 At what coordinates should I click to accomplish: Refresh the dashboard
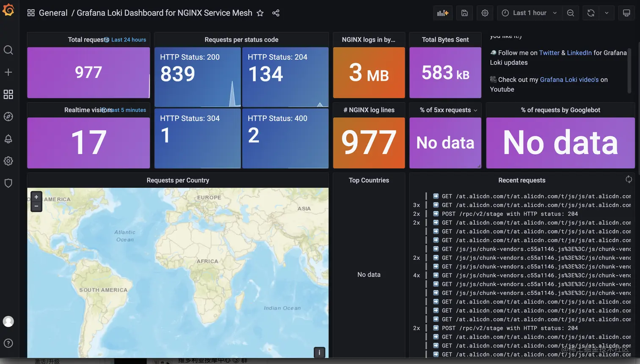point(591,13)
